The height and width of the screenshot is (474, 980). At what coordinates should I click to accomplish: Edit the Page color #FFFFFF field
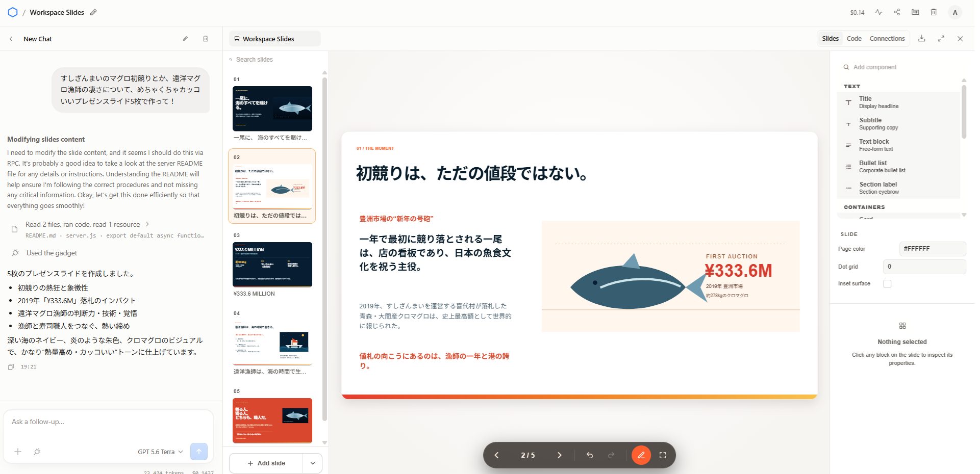[x=933, y=249]
